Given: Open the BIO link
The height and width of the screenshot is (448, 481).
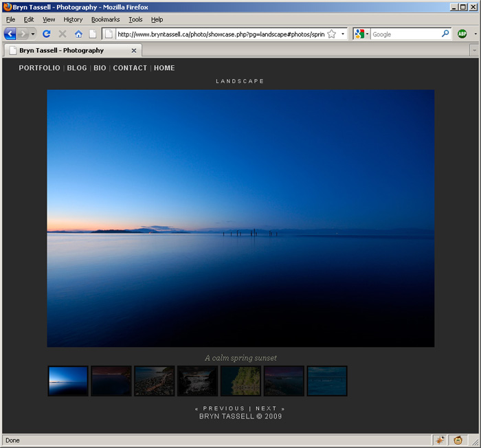Looking at the screenshot, I should [x=100, y=68].
